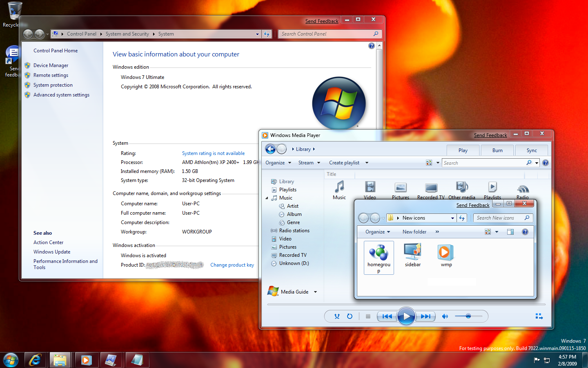This screenshot has width=588, height=368.
Task: Toggle repeat in Windows Media Player
Action: click(350, 316)
